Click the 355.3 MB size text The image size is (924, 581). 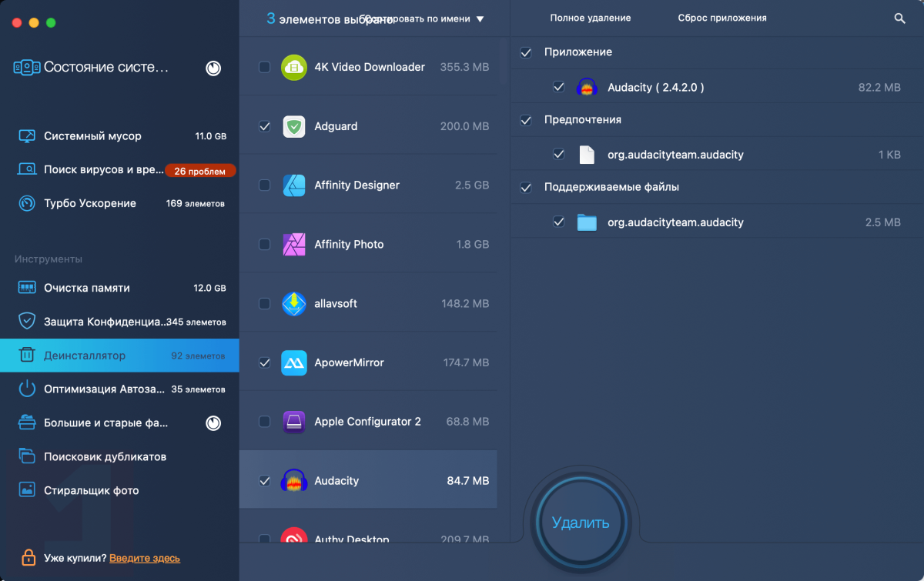coord(464,67)
